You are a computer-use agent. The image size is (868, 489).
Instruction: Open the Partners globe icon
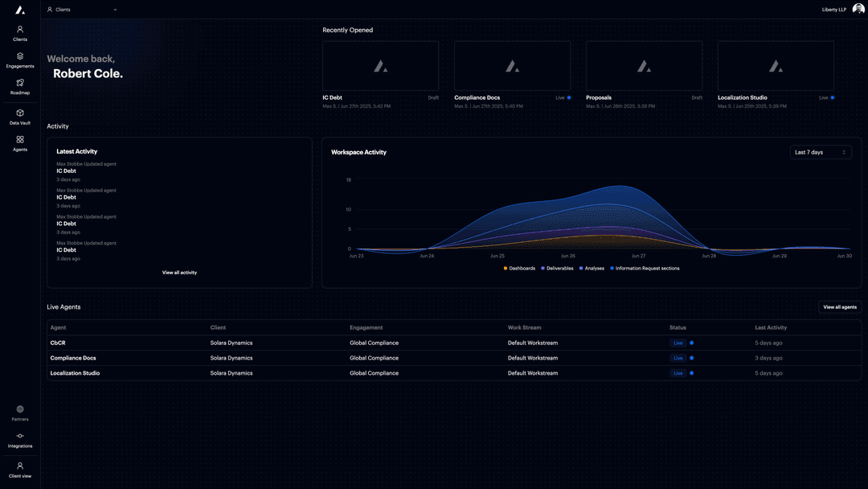[20, 409]
